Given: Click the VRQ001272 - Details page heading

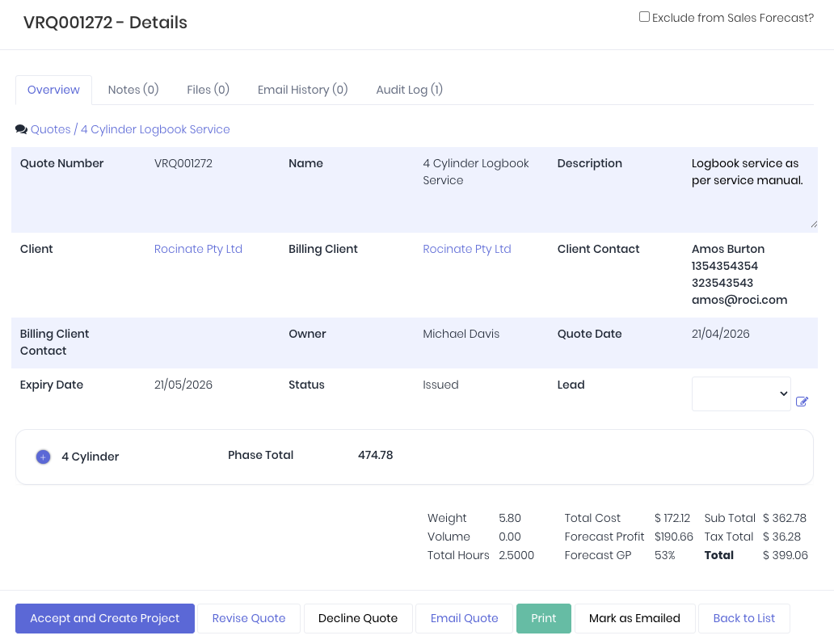Looking at the screenshot, I should click(x=105, y=23).
